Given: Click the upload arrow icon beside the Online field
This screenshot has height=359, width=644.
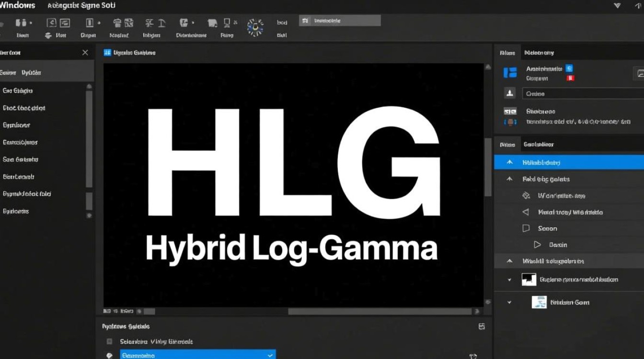Looking at the screenshot, I should [510, 93].
